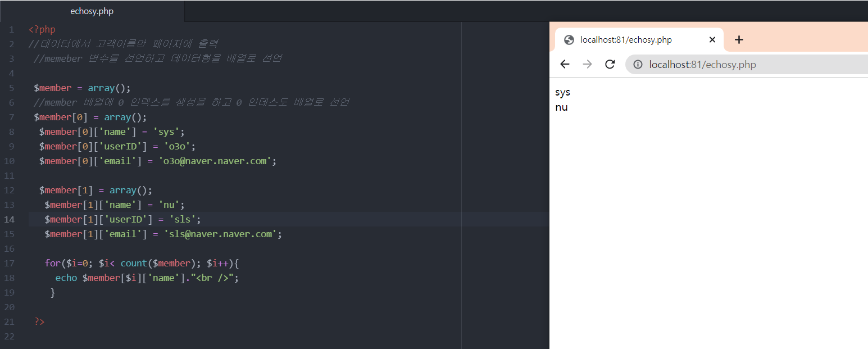The image size is (868, 349).
Task: Switch to the localhost:81/echosy.php browser tab
Action: [639, 40]
